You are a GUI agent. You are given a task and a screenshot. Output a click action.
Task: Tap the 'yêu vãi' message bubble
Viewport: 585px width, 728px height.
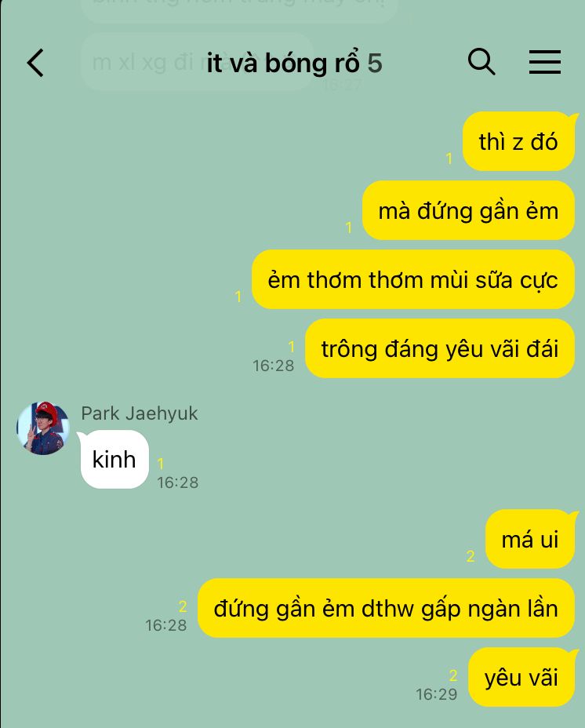coord(521,677)
